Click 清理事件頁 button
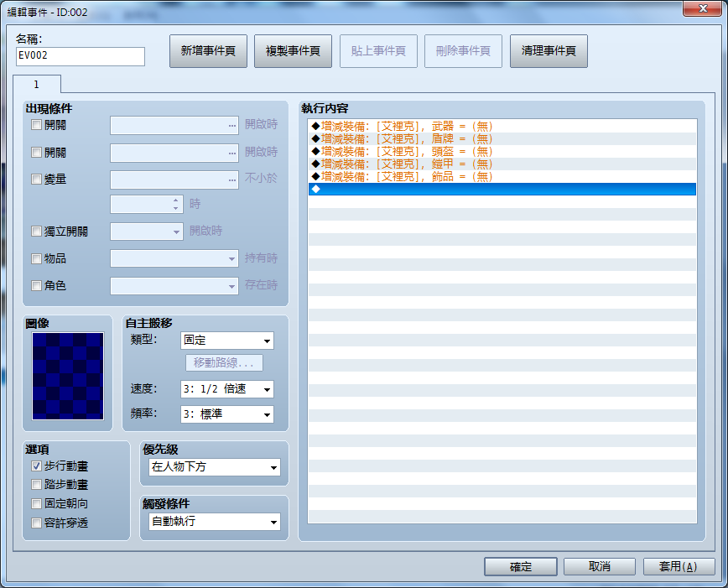 tap(549, 51)
